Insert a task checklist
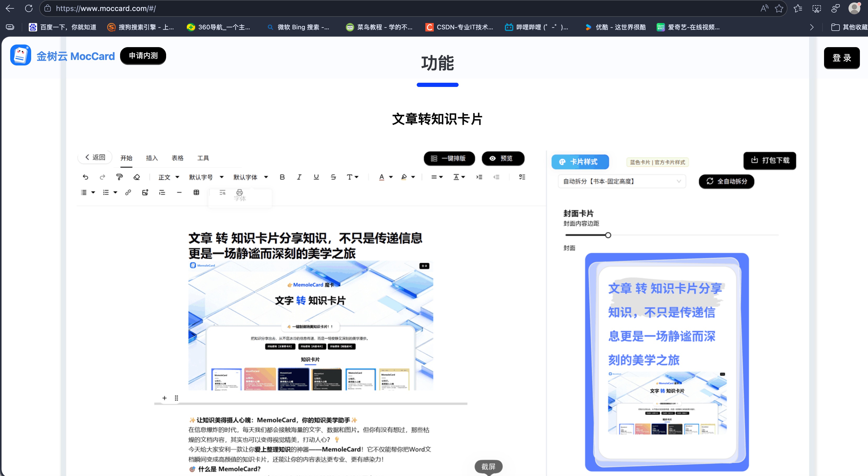The width and height of the screenshot is (868, 476). coord(522,177)
